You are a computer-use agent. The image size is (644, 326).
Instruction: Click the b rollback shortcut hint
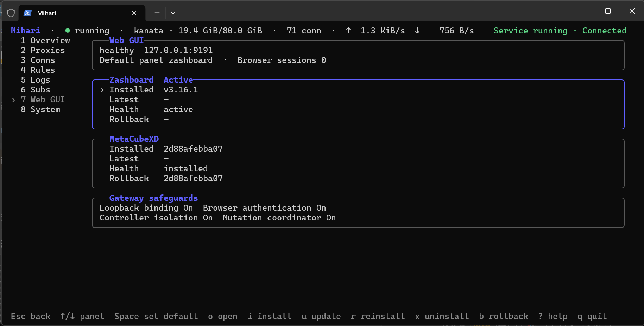[x=504, y=316]
